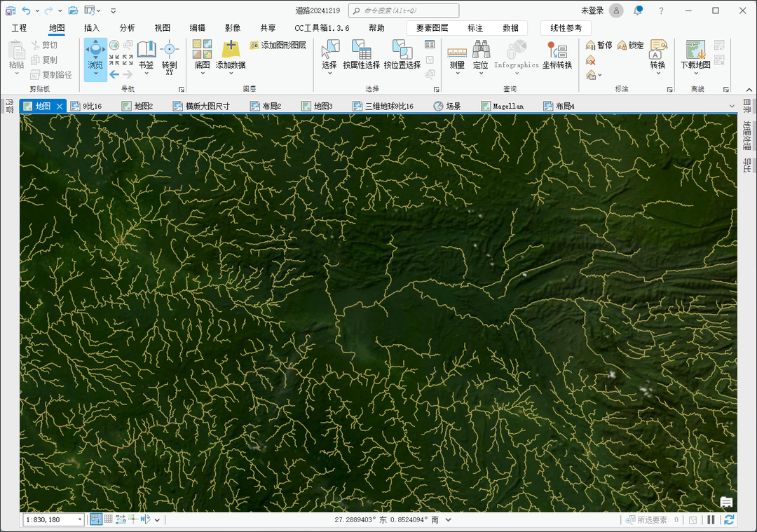757x532 pixels.
Task: Open the 线性参考 (Linear Referencing) tab
Action: 566,28
